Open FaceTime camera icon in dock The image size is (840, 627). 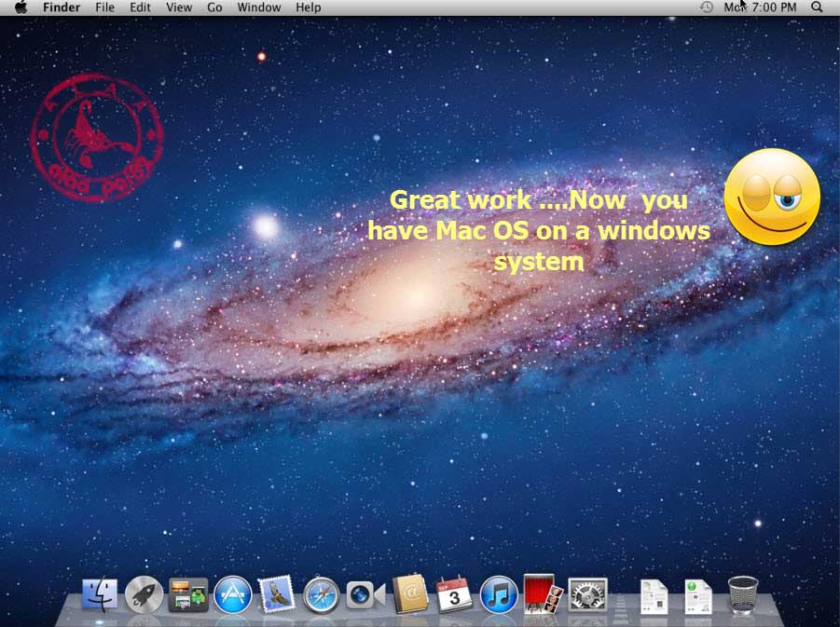tap(365, 595)
